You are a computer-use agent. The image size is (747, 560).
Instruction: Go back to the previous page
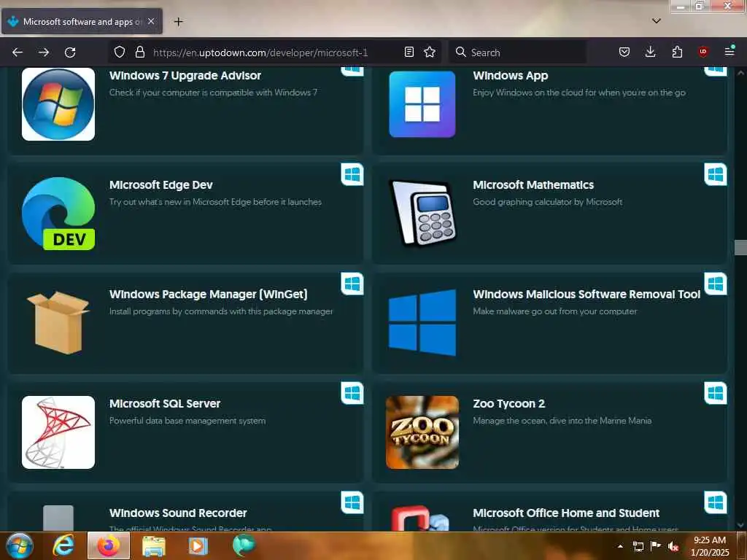coord(18,52)
